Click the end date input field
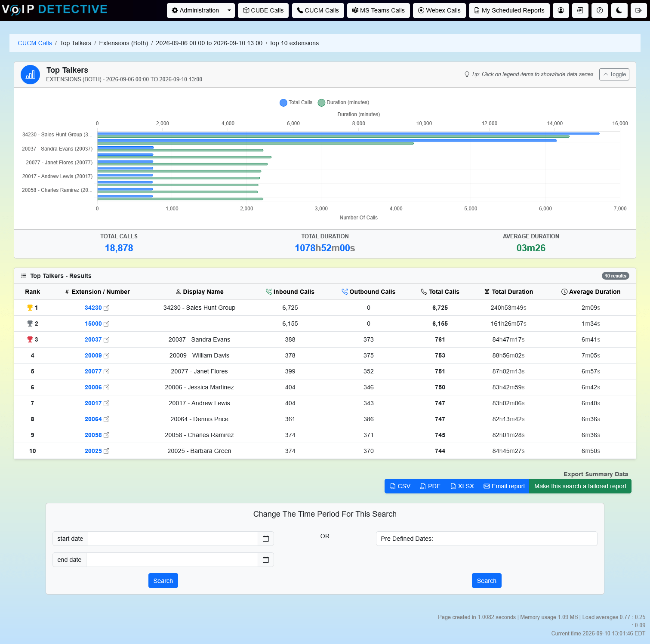 (x=172, y=560)
